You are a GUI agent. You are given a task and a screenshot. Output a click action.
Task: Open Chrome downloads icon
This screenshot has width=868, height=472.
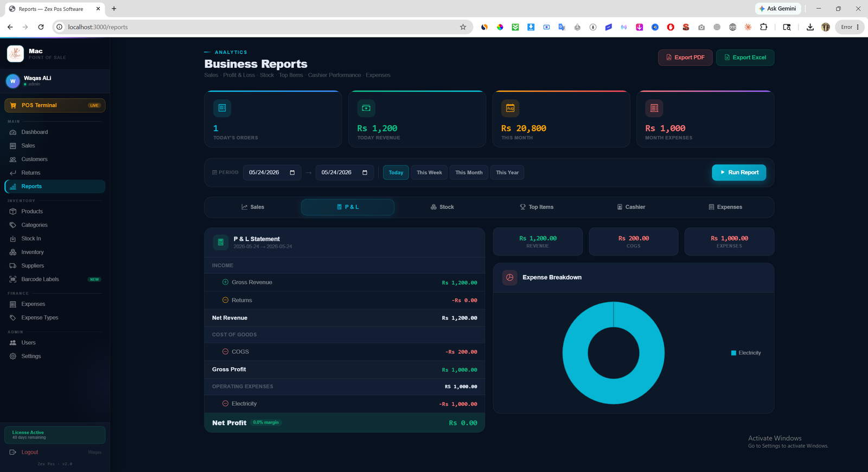tap(810, 27)
